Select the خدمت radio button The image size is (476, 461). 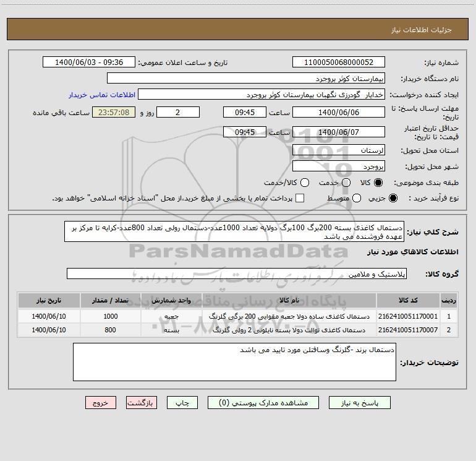pyautogui.click(x=346, y=183)
